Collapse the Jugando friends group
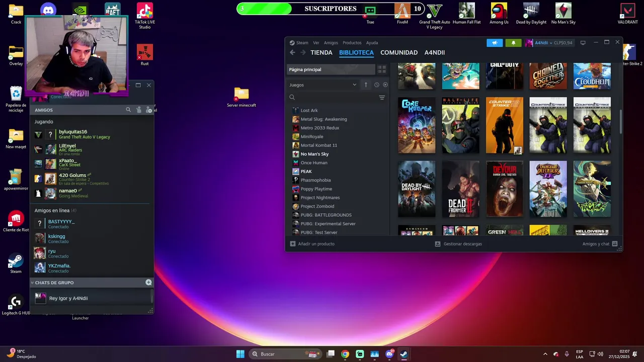 pos(44,122)
